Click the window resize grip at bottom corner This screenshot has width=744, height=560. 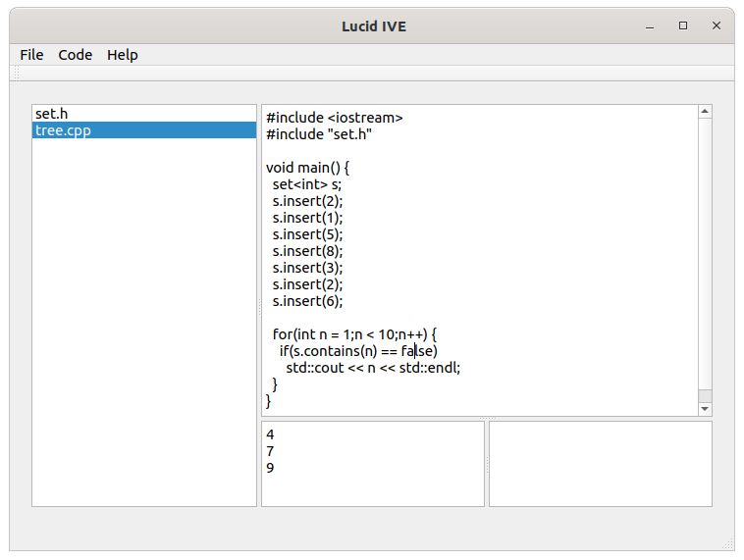(728, 544)
